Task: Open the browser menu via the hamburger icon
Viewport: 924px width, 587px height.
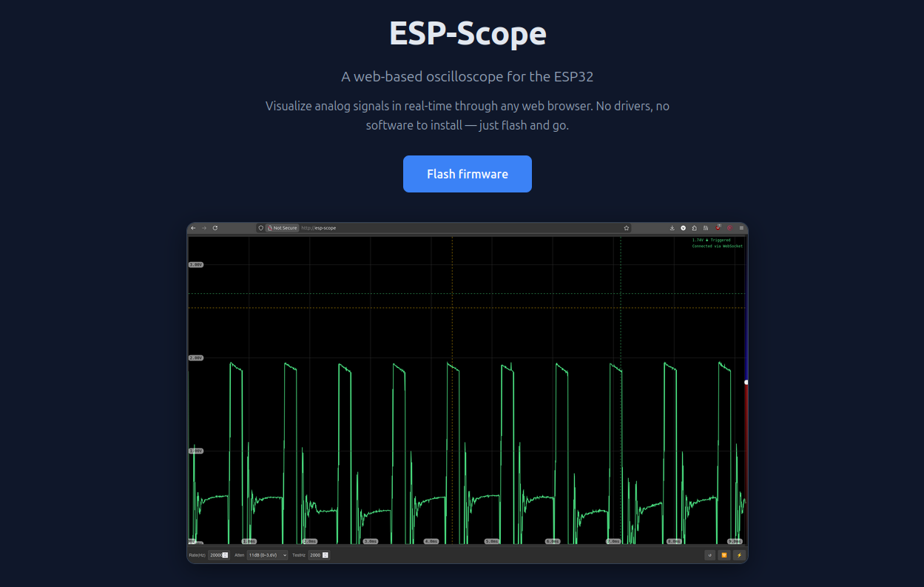Action: click(741, 228)
